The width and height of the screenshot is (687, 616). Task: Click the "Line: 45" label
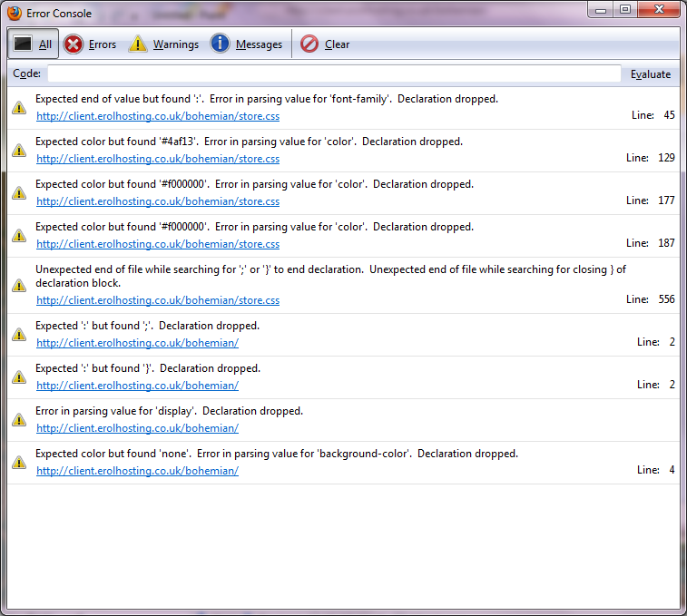(x=653, y=115)
